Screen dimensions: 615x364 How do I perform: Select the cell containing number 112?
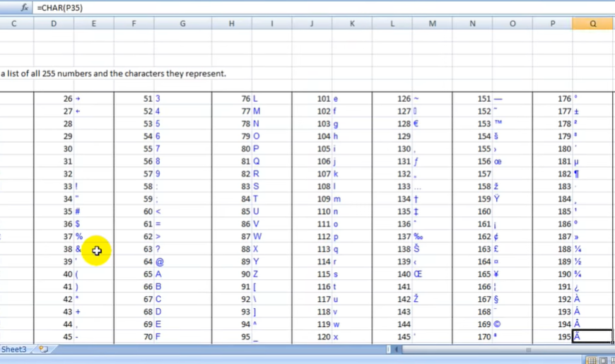(312, 237)
